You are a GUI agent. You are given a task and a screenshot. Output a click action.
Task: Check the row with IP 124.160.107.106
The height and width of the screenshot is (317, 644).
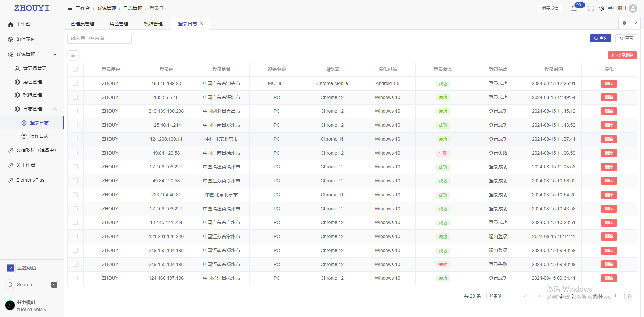click(x=75, y=278)
